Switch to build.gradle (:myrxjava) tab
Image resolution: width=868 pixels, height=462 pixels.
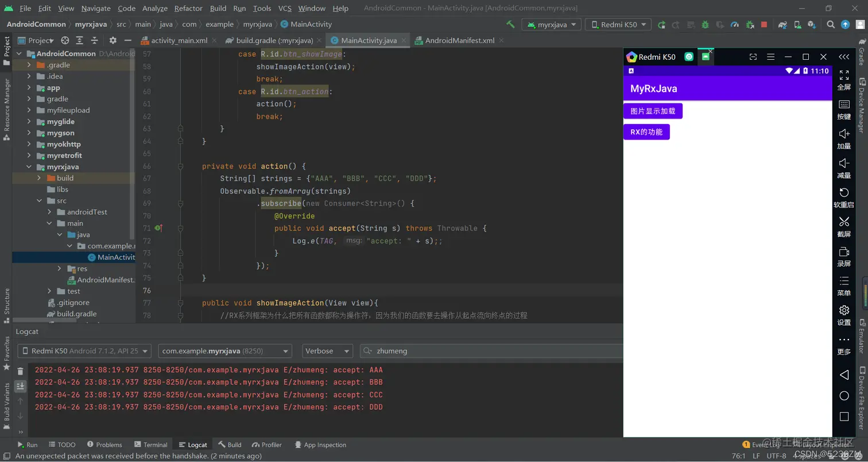274,40
